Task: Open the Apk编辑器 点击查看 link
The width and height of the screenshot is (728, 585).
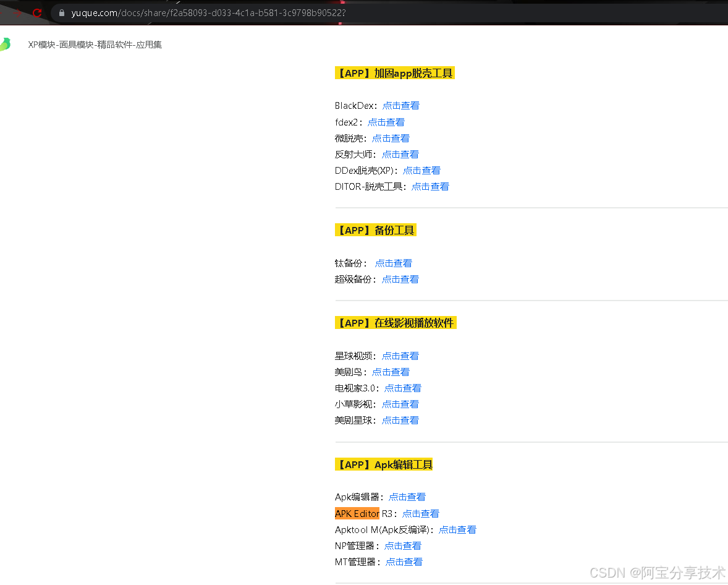Action: pos(407,497)
